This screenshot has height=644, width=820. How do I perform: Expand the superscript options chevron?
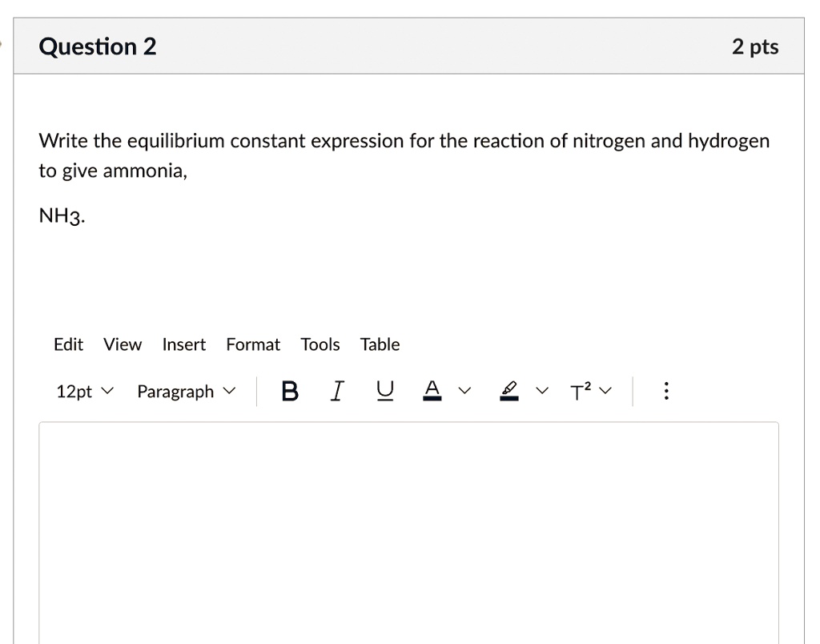pyautogui.click(x=605, y=391)
